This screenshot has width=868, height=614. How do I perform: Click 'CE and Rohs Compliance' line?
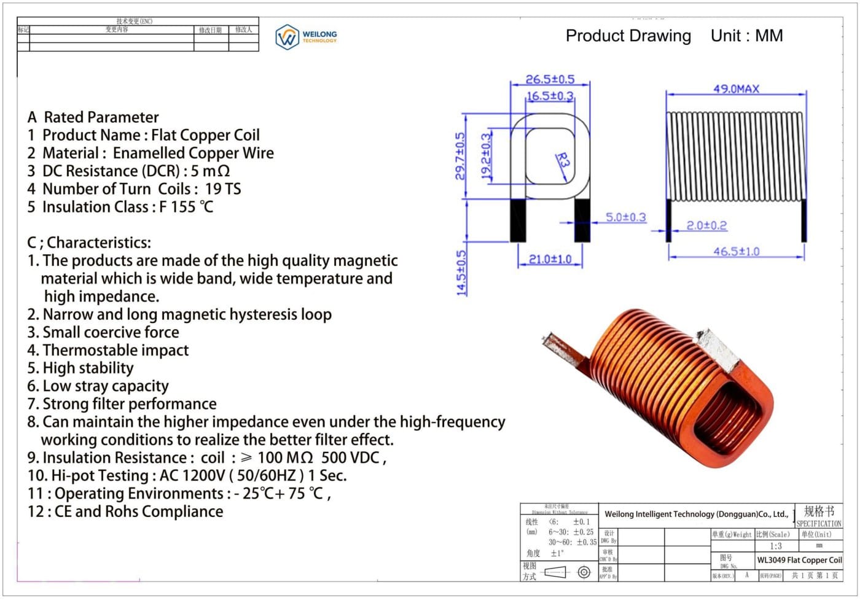(125, 511)
